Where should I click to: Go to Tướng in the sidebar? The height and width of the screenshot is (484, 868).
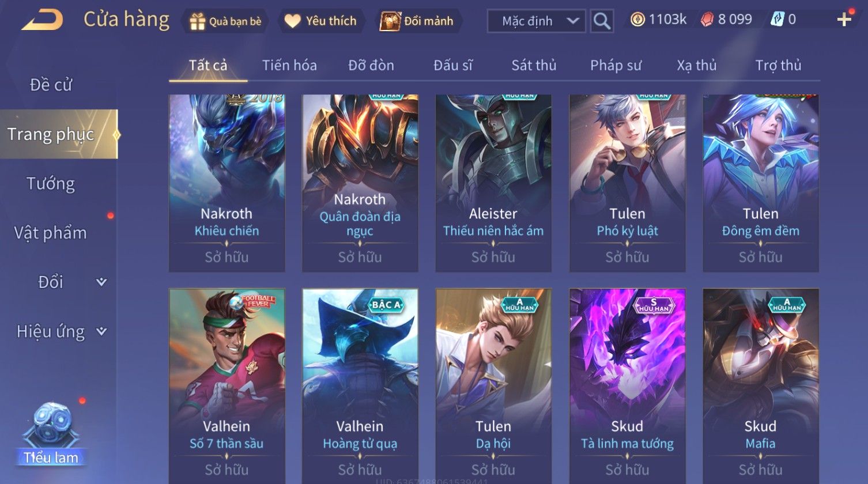(x=51, y=184)
